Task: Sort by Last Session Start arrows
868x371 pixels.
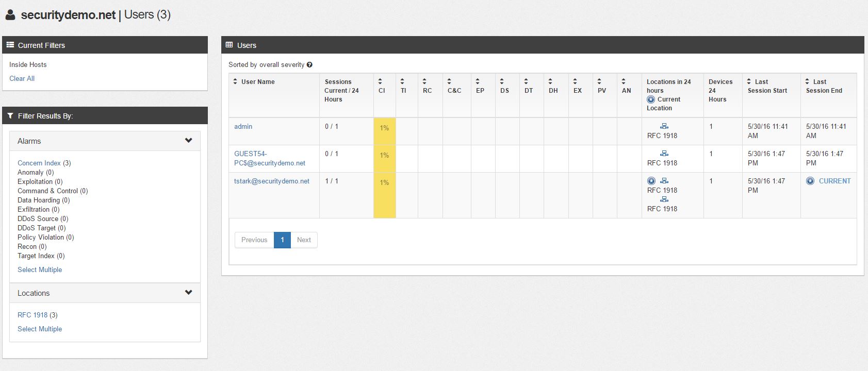Action: [749, 81]
